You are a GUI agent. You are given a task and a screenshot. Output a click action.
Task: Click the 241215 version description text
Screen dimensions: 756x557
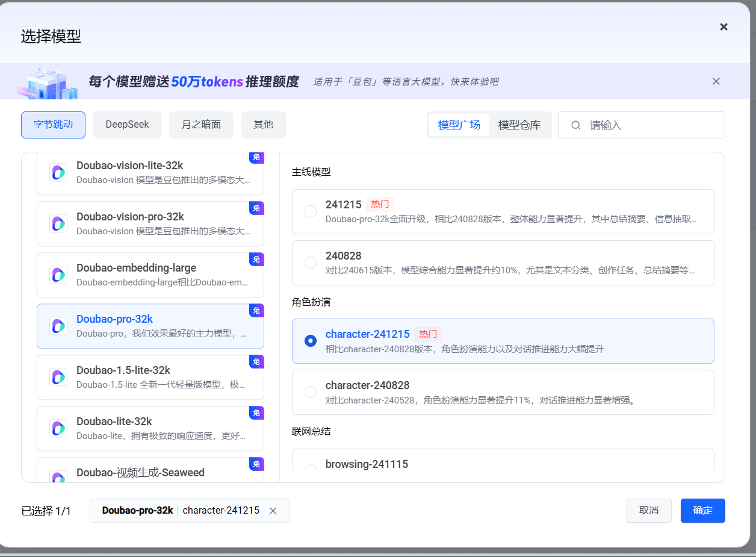tap(512, 220)
